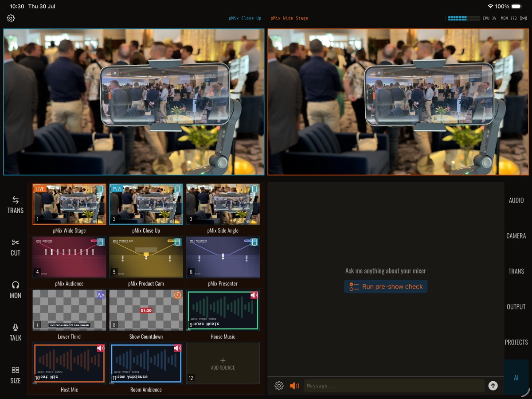Select the Show Countdown source tile
The image size is (532, 399).
coord(146,310)
